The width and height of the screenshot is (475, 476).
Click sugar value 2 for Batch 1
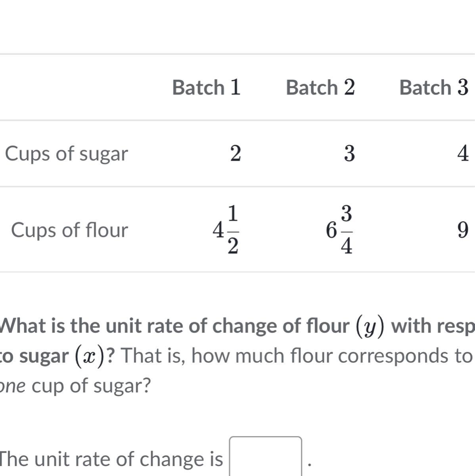tap(235, 154)
